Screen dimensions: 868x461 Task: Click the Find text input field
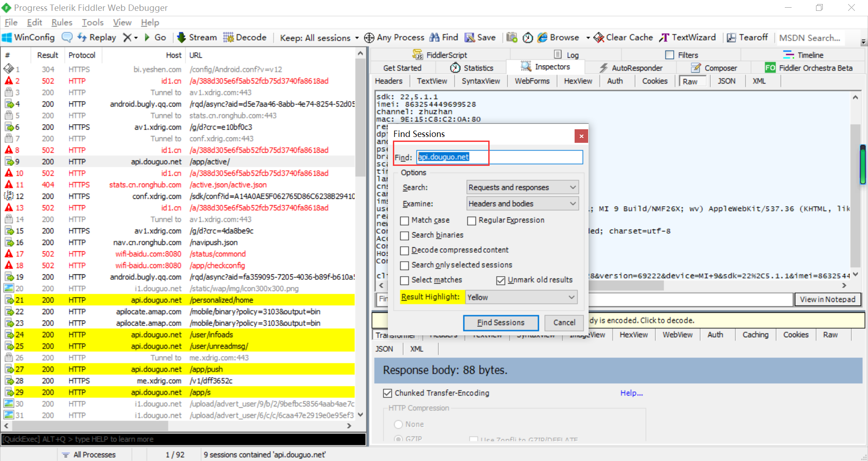point(500,157)
